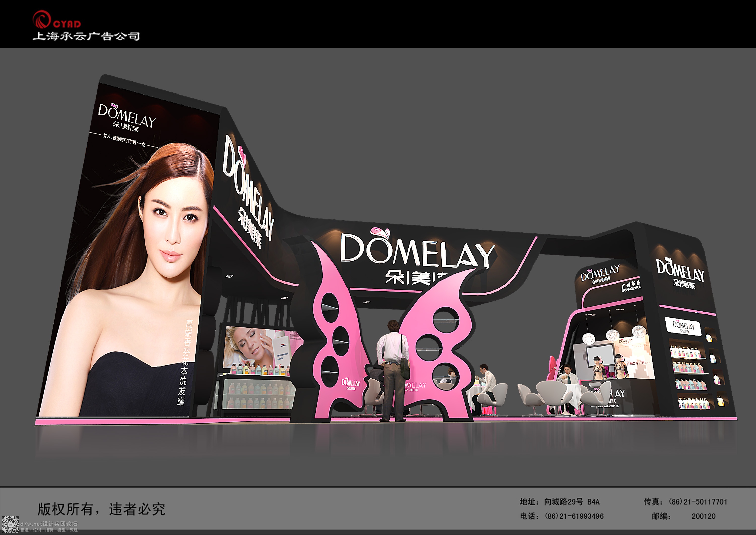
Task: Click the vertical text "高端香芬花本洗发露"
Action: click(185, 362)
